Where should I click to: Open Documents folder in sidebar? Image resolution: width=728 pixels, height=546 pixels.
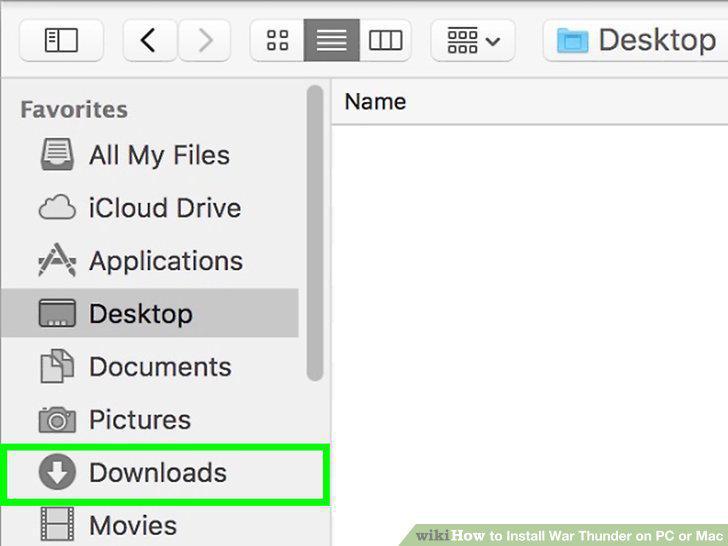coord(160,367)
